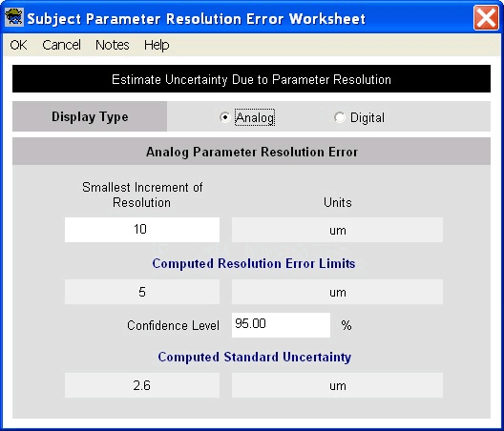The width and height of the screenshot is (504, 431).
Task: Click the application icon in the title bar
Action: pyautogui.click(x=14, y=17)
